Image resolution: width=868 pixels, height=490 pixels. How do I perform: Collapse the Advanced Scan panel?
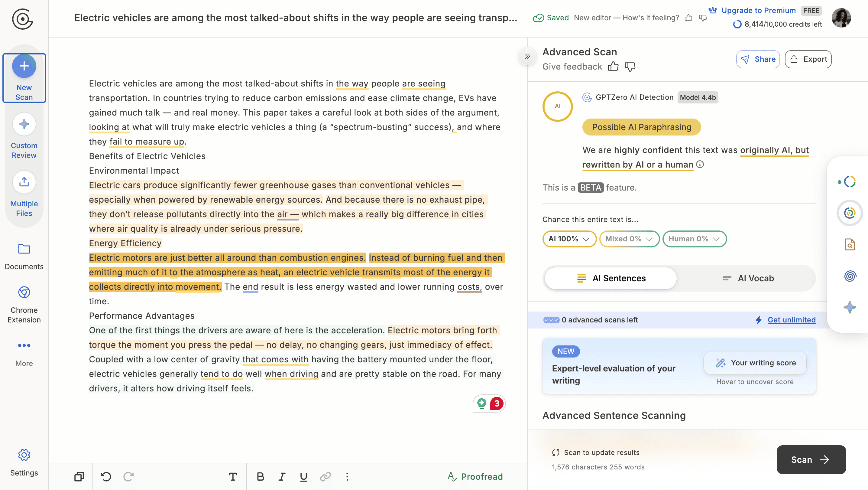(x=527, y=56)
